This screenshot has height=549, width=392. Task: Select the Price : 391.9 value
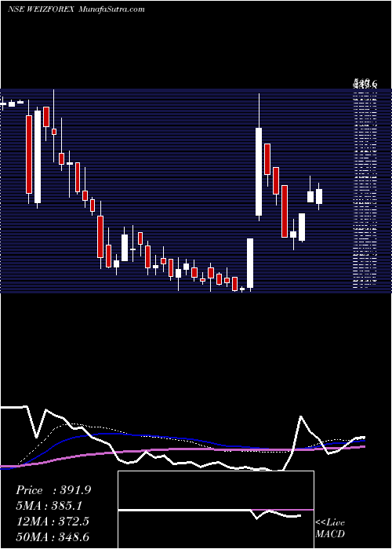click(53, 490)
